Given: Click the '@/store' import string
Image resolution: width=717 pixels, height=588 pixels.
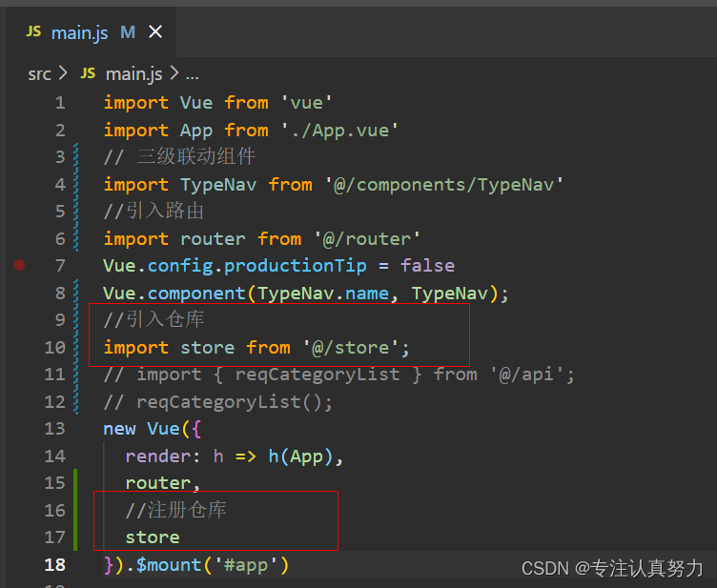Looking at the screenshot, I should click(x=350, y=348).
